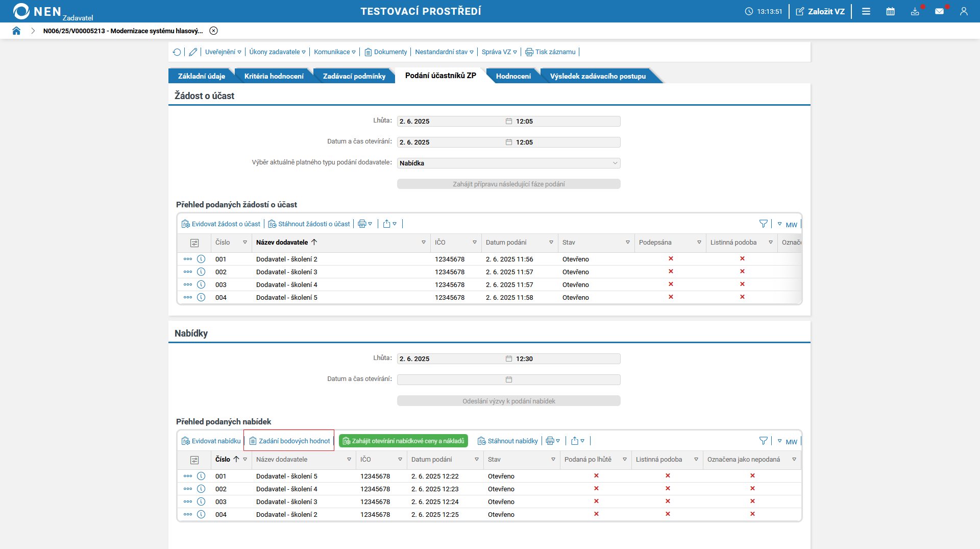
Task: Click the pencil edit icon
Action: (193, 52)
